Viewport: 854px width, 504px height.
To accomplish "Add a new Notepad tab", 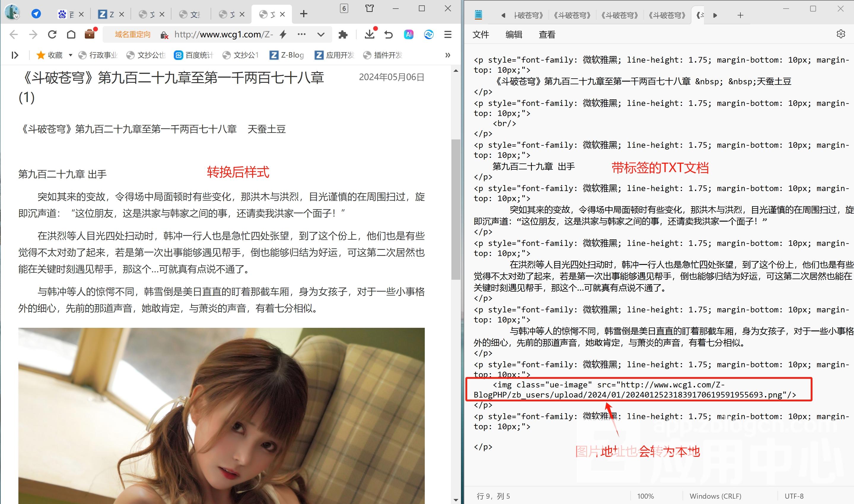I will (740, 15).
